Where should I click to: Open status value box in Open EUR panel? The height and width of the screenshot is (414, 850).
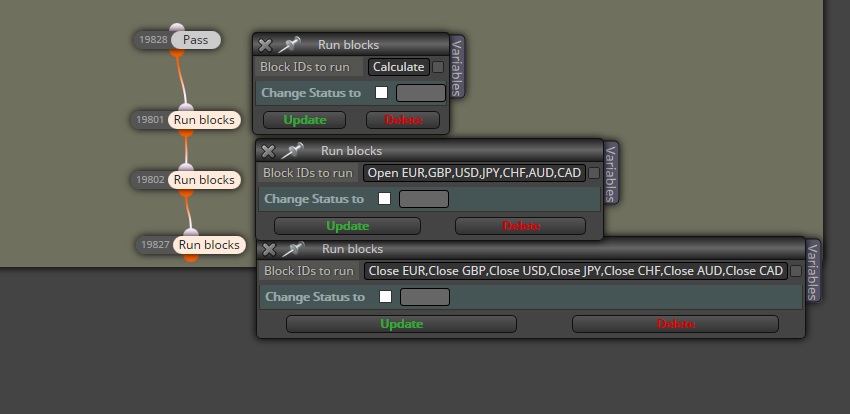click(424, 199)
